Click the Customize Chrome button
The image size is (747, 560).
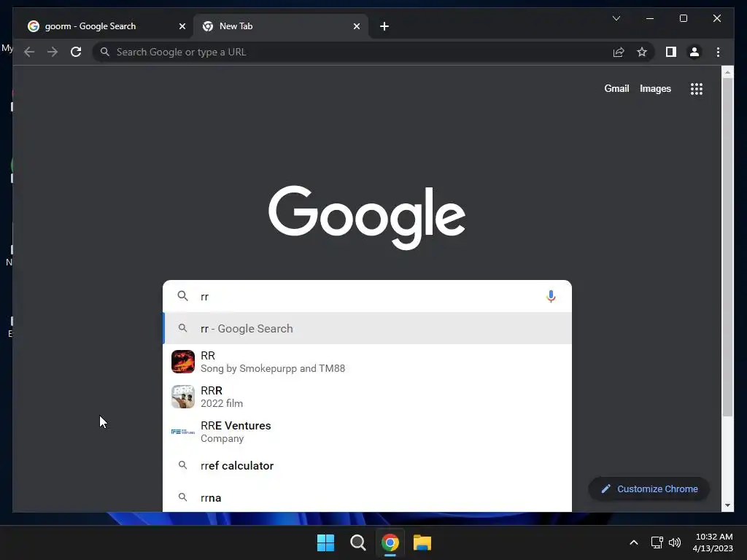649,489
